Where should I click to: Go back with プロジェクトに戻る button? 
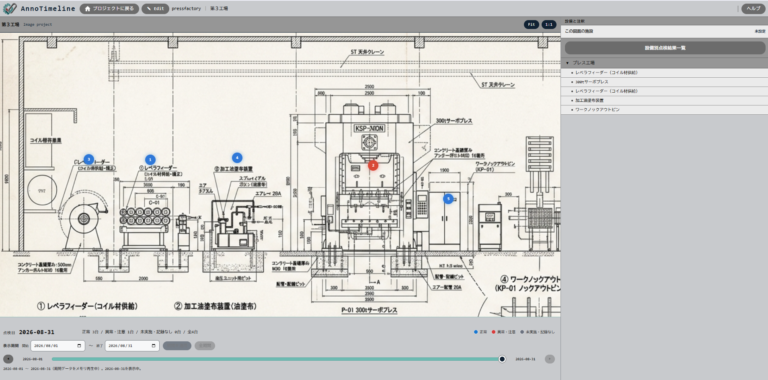(109, 9)
